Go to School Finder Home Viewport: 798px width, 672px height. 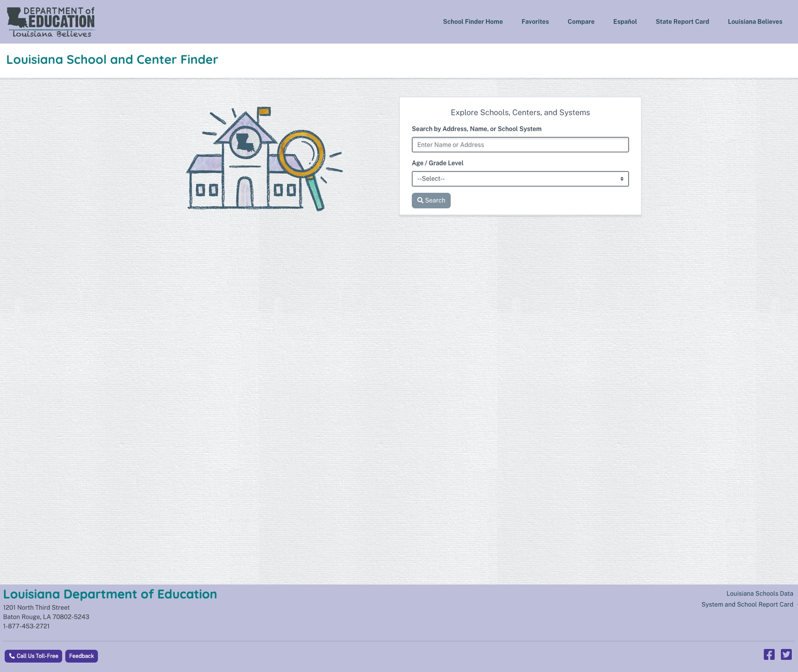tap(473, 22)
